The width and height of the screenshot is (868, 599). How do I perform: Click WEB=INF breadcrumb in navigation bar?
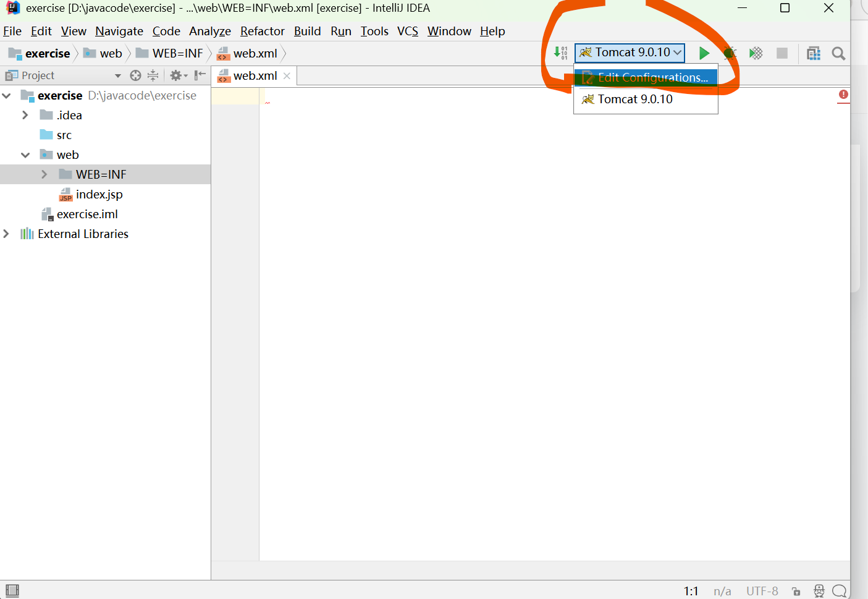click(169, 53)
